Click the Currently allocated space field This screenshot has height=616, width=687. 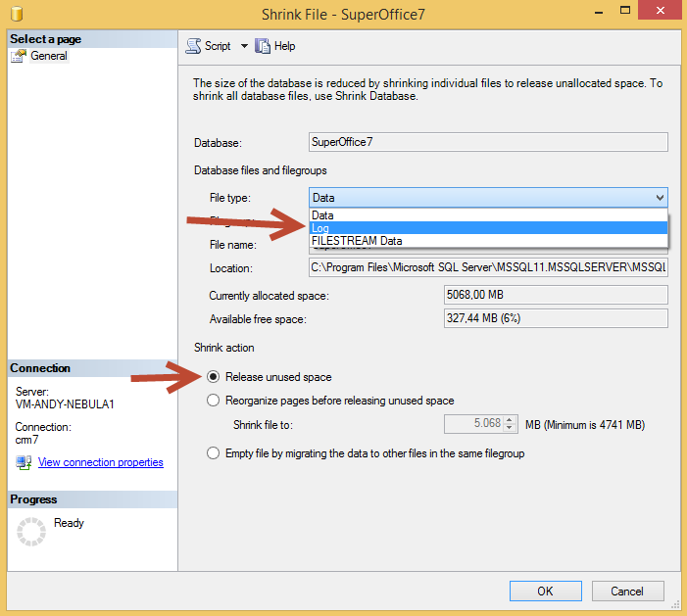coord(556,295)
